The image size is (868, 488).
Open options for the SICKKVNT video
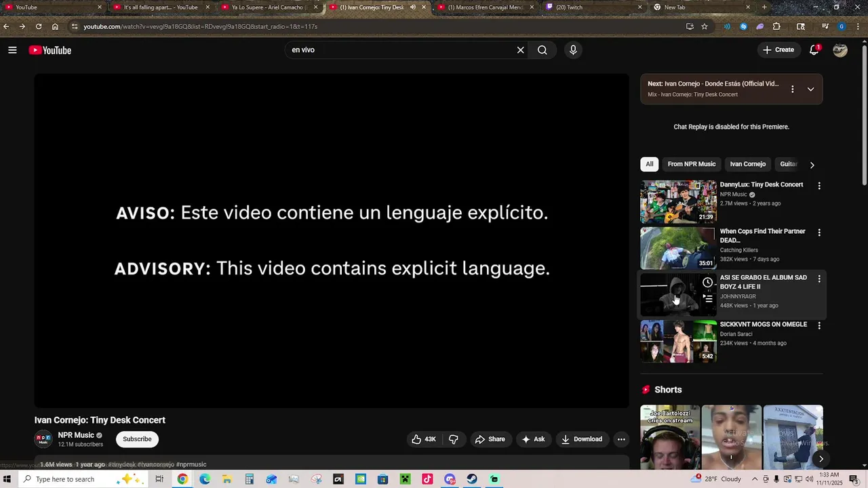click(x=819, y=325)
